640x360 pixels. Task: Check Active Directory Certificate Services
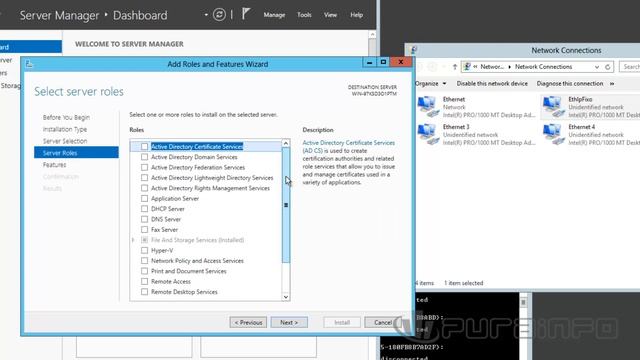[x=144, y=147]
